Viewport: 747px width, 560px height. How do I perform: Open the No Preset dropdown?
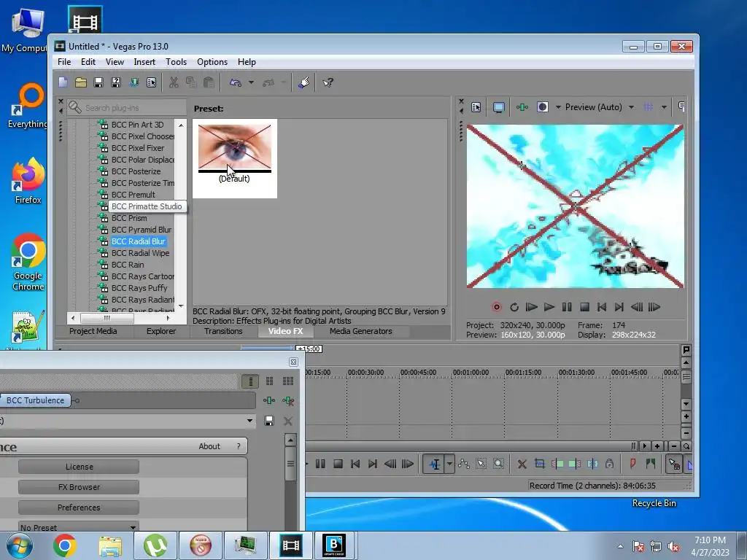pyautogui.click(x=79, y=527)
